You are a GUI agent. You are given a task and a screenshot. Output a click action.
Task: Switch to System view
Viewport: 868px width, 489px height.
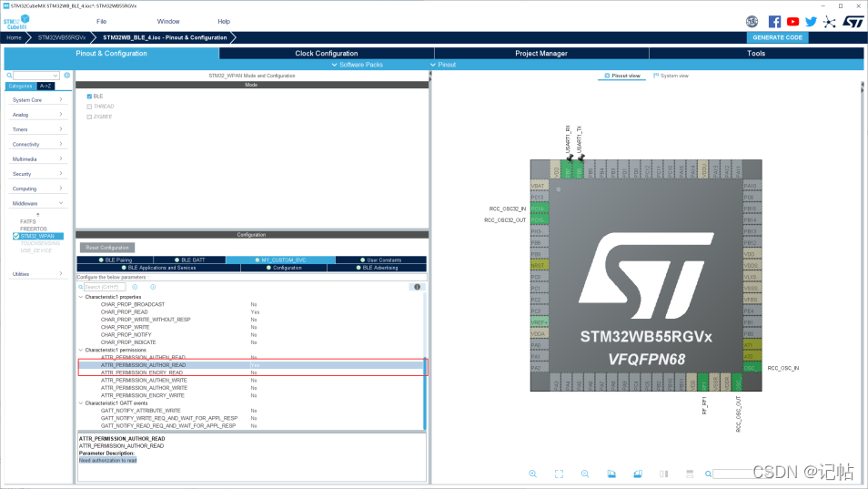(x=671, y=76)
